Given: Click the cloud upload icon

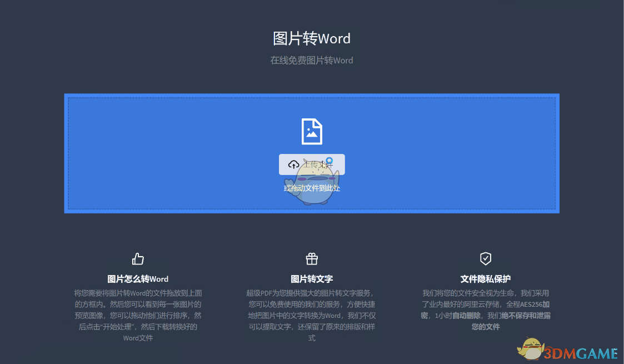Looking at the screenshot, I should point(293,164).
